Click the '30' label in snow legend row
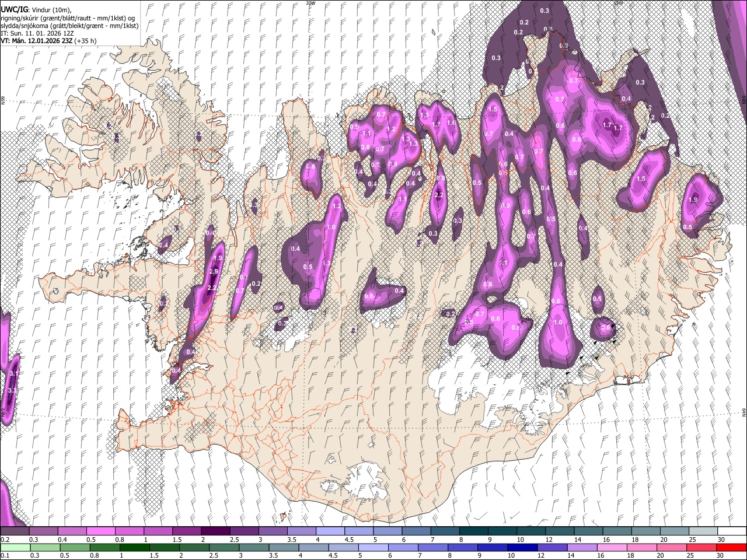This screenshot has height=560, width=747. pyautogui.click(x=721, y=540)
